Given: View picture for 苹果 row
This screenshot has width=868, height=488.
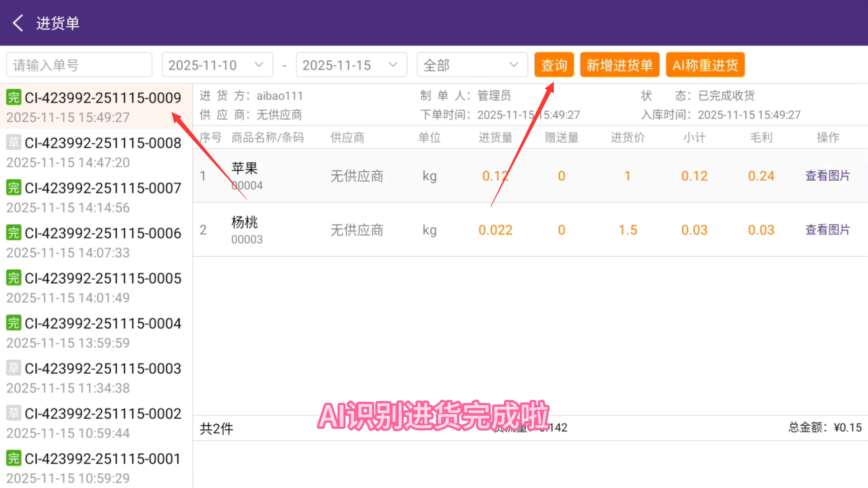Looking at the screenshot, I should 827,176.
